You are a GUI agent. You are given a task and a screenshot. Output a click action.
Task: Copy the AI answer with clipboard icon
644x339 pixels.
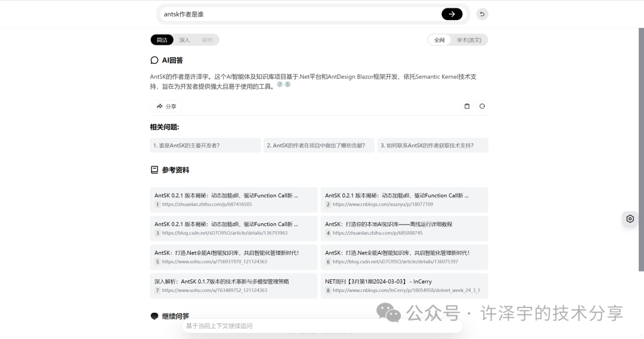coord(467,106)
